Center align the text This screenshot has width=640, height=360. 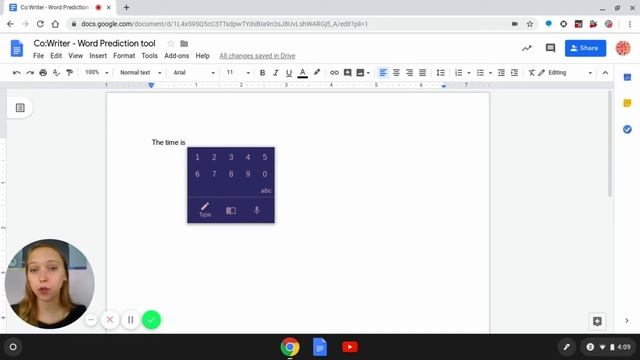tap(396, 73)
